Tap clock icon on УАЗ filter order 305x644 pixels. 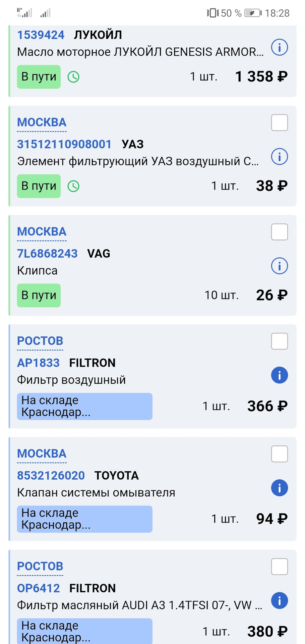coord(73,186)
